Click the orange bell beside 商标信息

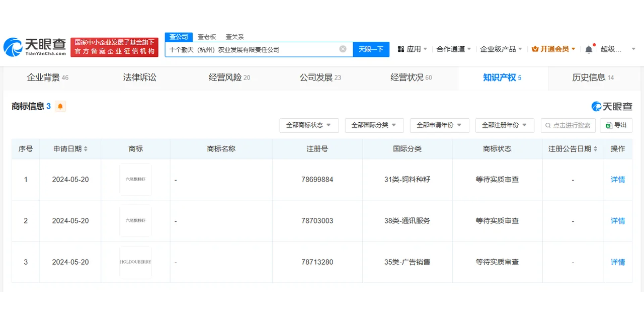(60, 106)
